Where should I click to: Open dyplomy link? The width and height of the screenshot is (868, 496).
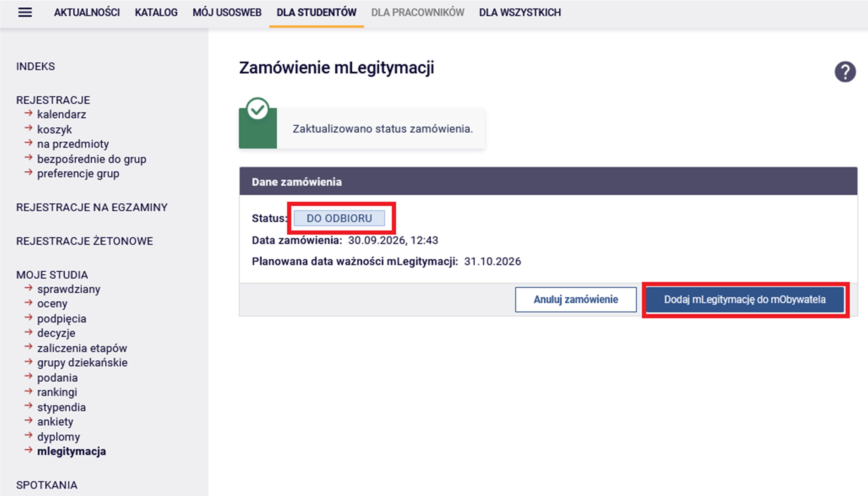58,437
